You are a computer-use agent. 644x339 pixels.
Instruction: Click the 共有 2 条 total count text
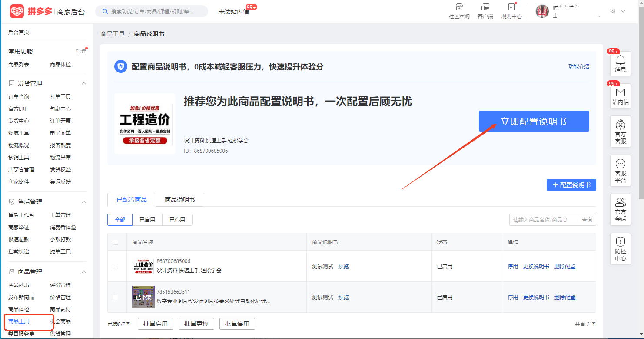tap(585, 324)
